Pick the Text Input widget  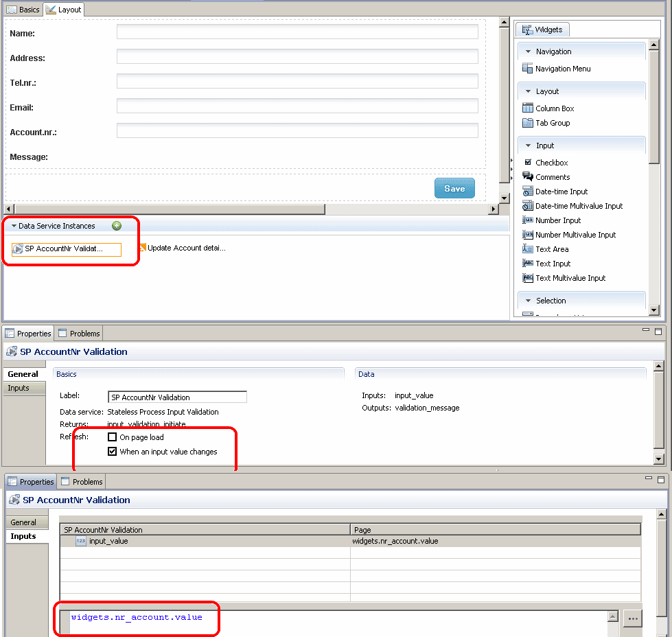click(x=547, y=264)
